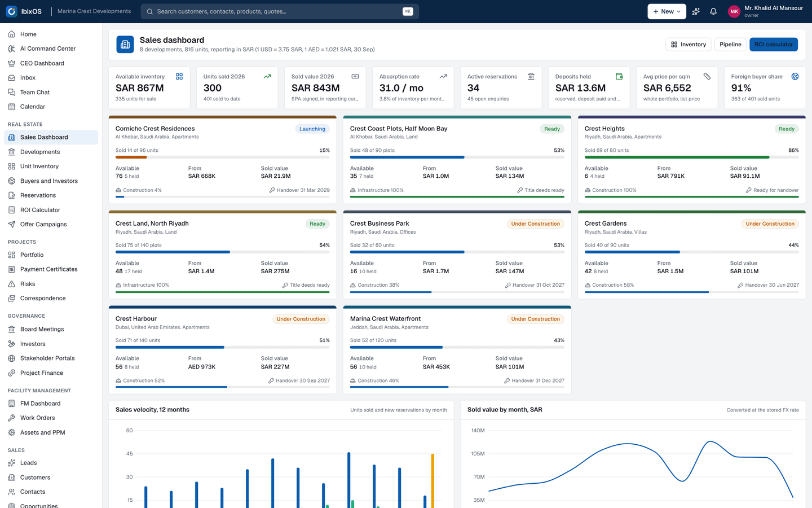Open the Crest Heights development card
Viewport: 812px width, 508px height.
point(692,160)
